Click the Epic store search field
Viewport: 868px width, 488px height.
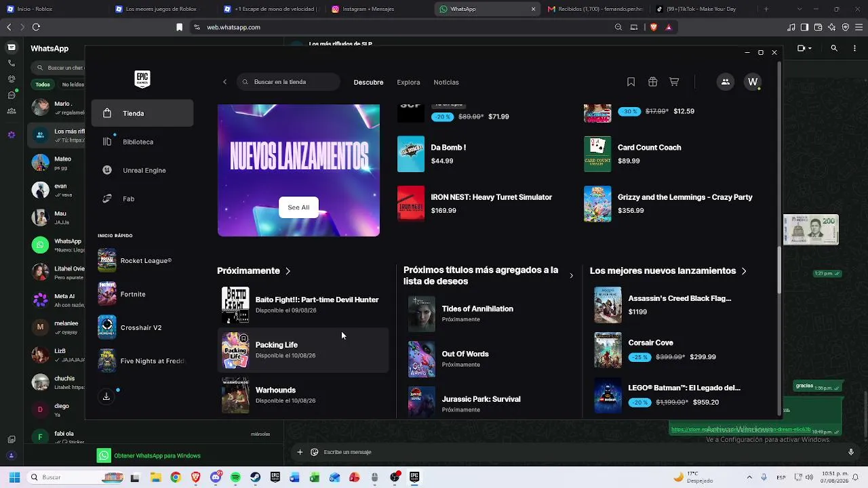288,82
